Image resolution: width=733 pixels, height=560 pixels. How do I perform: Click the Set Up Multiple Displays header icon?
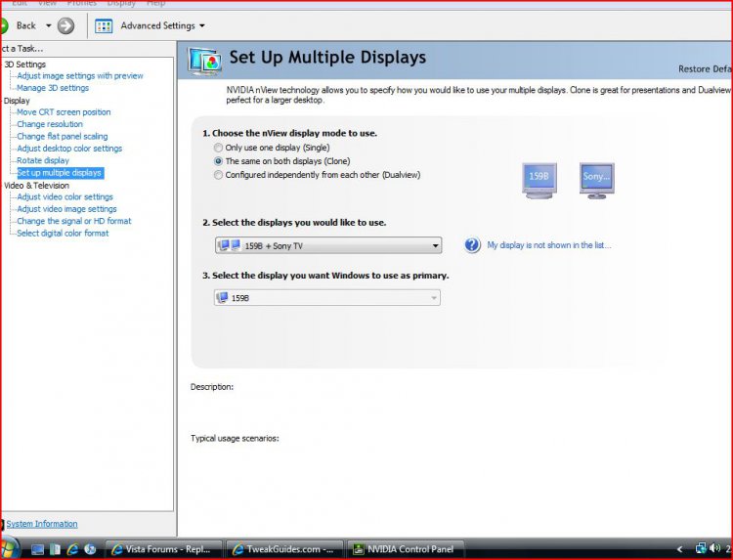(x=204, y=62)
